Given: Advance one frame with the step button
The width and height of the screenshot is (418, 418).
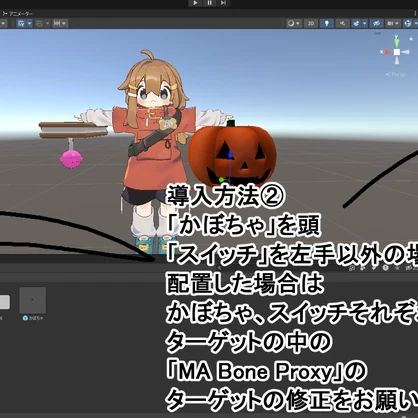Looking at the screenshot, I should click(223, 3).
